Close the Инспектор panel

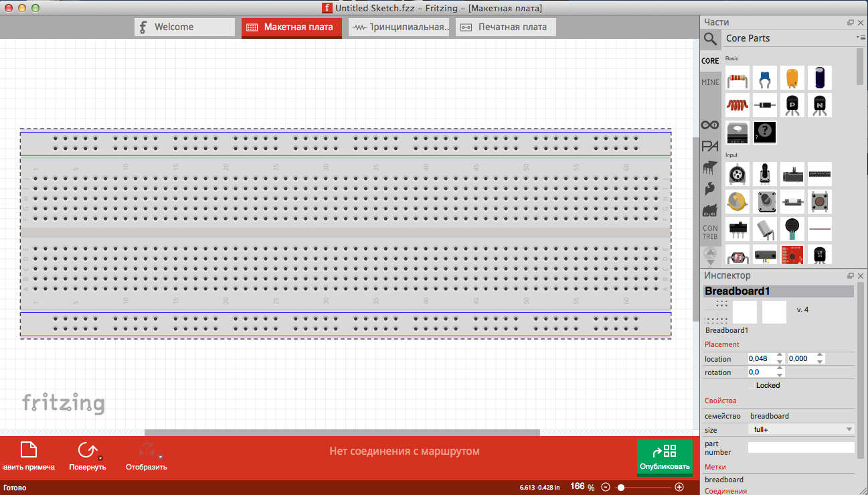point(861,276)
